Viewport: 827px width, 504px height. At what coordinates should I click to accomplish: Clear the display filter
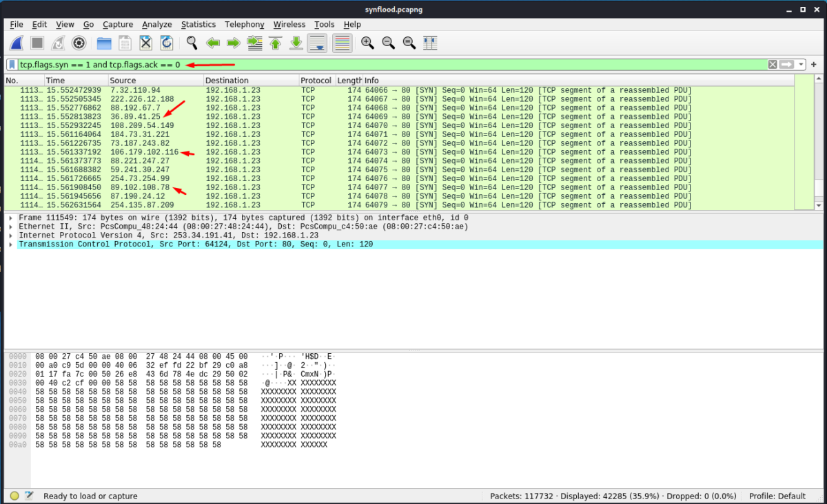pyautogui.click(x=773, y=64)
